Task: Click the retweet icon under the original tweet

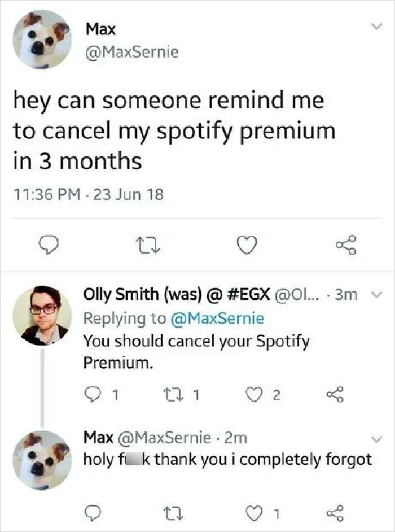Action: pyautogui.click(x=147, y=244)
